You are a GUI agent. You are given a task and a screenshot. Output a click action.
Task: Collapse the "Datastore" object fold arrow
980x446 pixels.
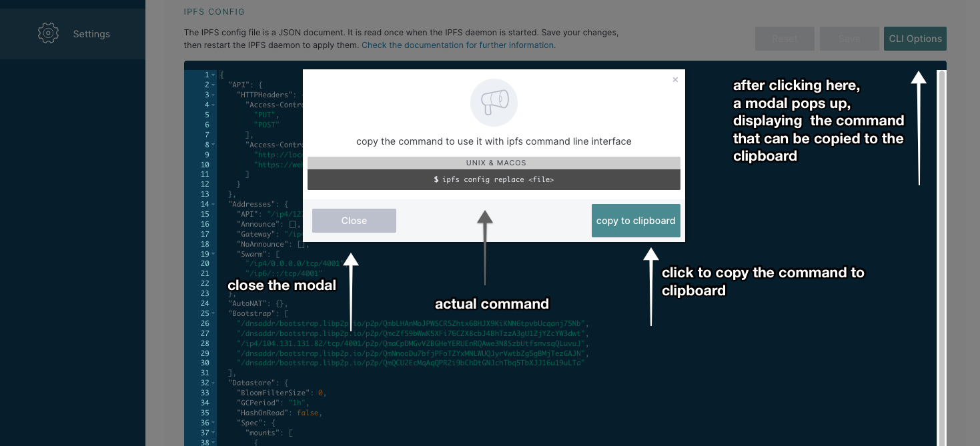point(211,383)
